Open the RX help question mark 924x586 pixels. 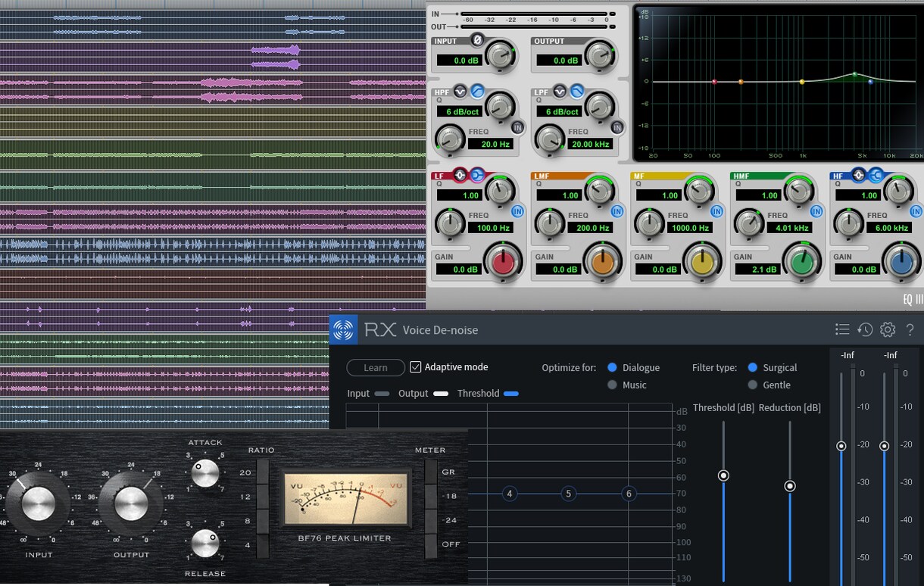(910, 329)
